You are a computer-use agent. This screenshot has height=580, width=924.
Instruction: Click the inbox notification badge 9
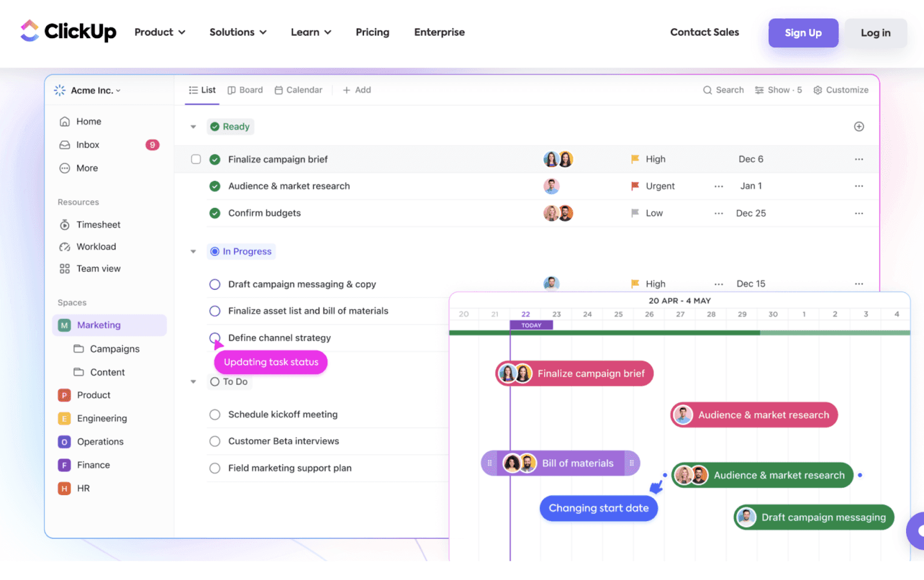point(152,145)
